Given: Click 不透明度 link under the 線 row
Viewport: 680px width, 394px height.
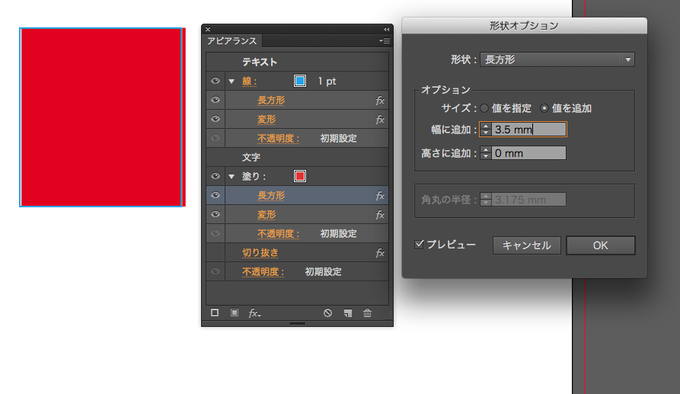Looking at the screenshot, I should point(278,139).
